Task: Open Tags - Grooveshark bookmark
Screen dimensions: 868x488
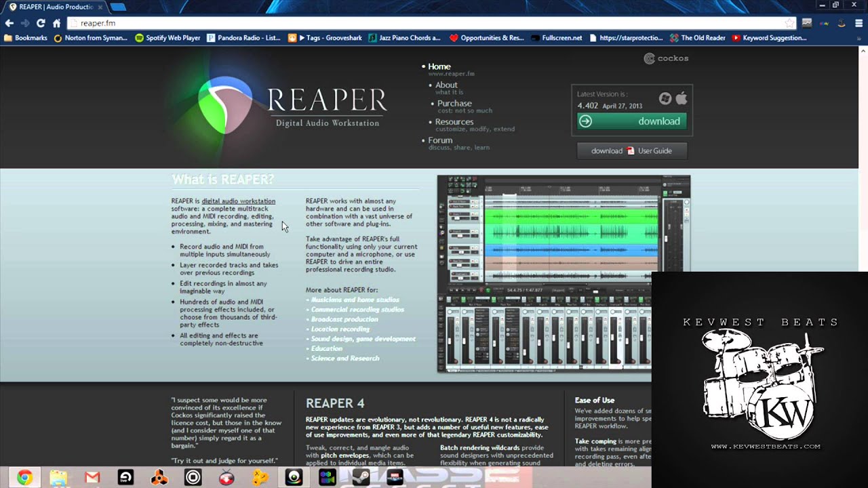Action: coord(324,38)
